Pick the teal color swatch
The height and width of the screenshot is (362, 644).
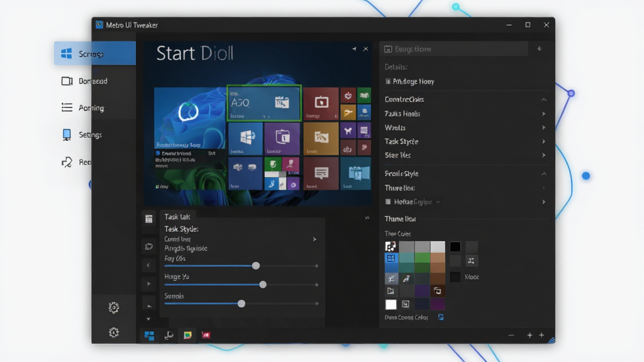[x=407, y=258]
